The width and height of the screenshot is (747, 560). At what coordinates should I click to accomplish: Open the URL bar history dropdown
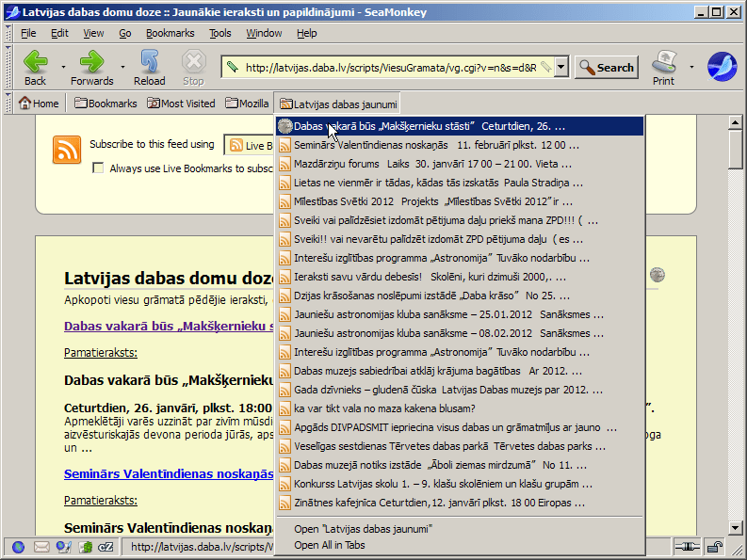click(561, 67)
